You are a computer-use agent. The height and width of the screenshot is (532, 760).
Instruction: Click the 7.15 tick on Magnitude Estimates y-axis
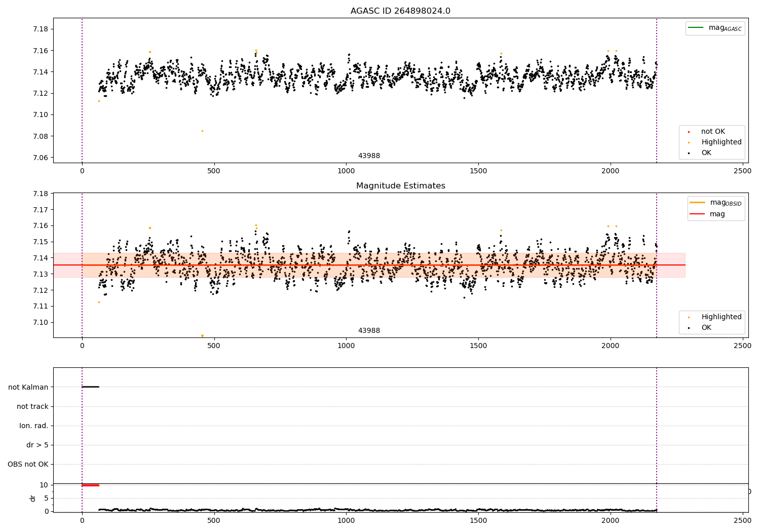tap(40, 242)
